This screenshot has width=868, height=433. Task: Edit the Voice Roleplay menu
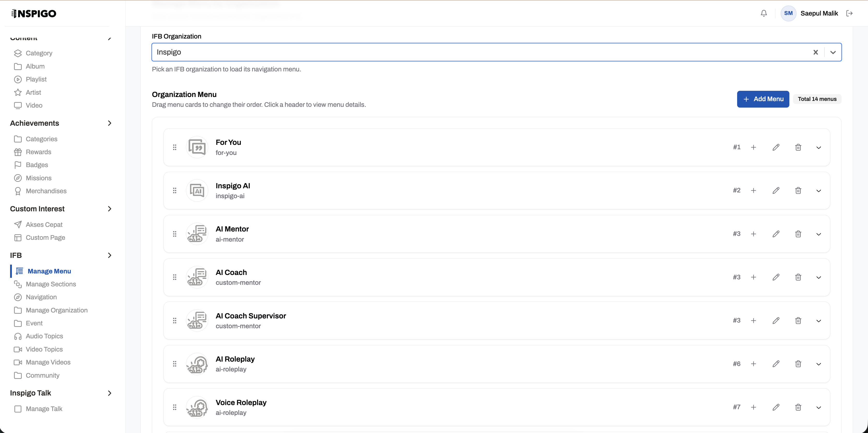(x=776, y=407)
